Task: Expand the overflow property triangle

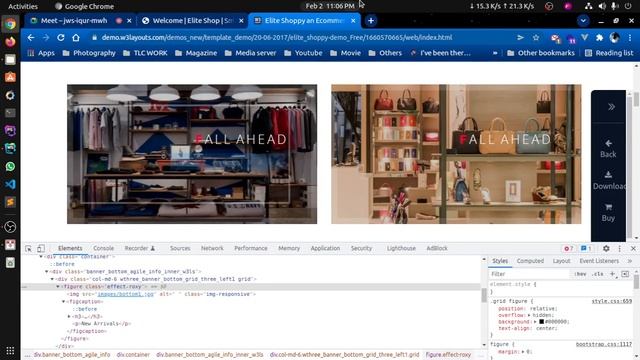Action: 529,315
